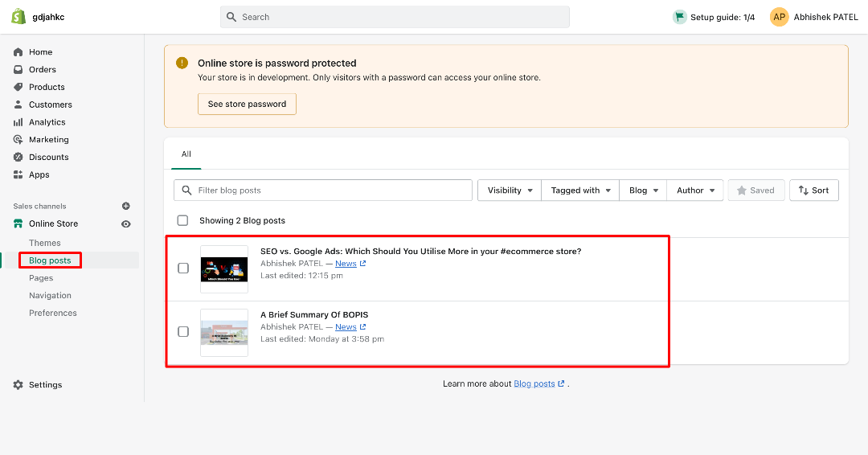Click the Products tag icon
Screen dimensions: 868x455
18,87
